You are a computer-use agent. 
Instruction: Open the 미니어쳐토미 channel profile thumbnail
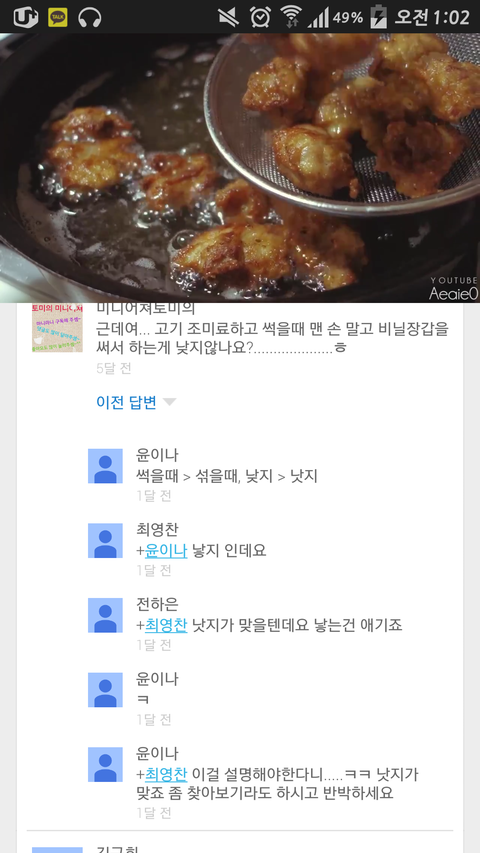coord(57,328)
